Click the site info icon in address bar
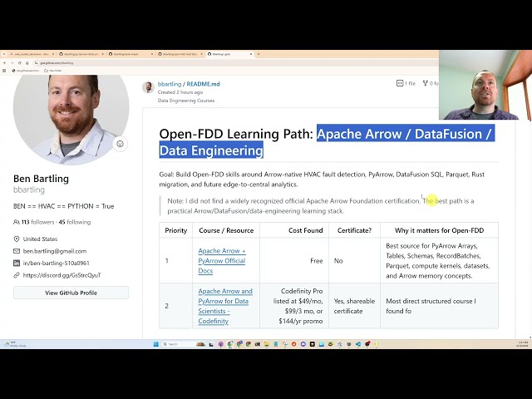The image size is (532, 399). 36,63
